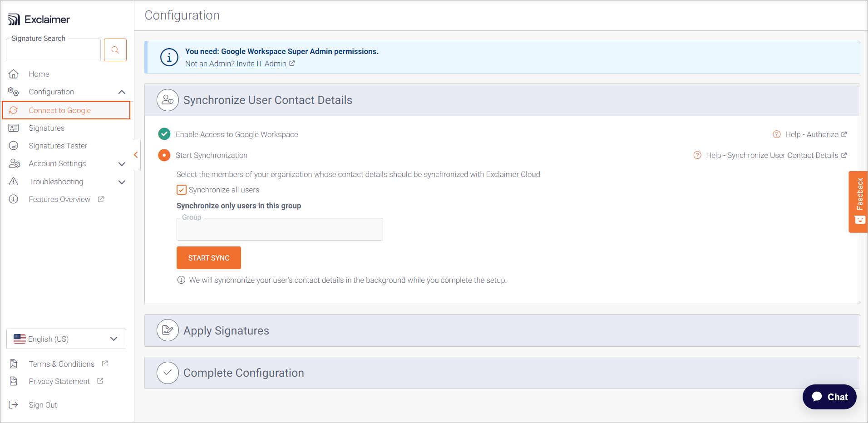Collapse the Synchronize User Contact Details header

point(502,100)
